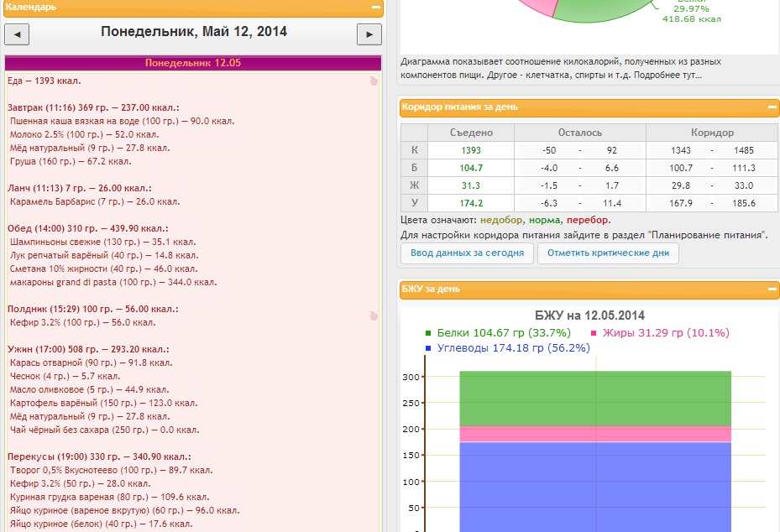
Task: Click the green proteins bar segment
Action: (595, 399)
